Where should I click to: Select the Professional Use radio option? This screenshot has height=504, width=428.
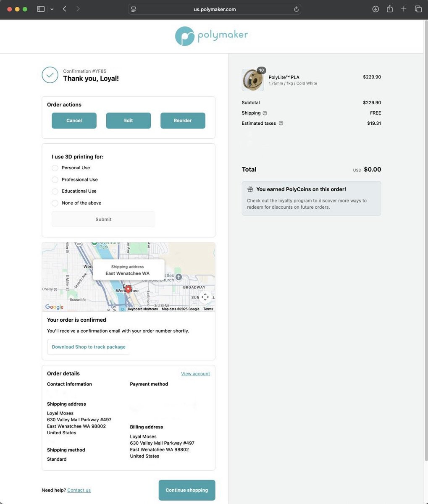[55, 180]
